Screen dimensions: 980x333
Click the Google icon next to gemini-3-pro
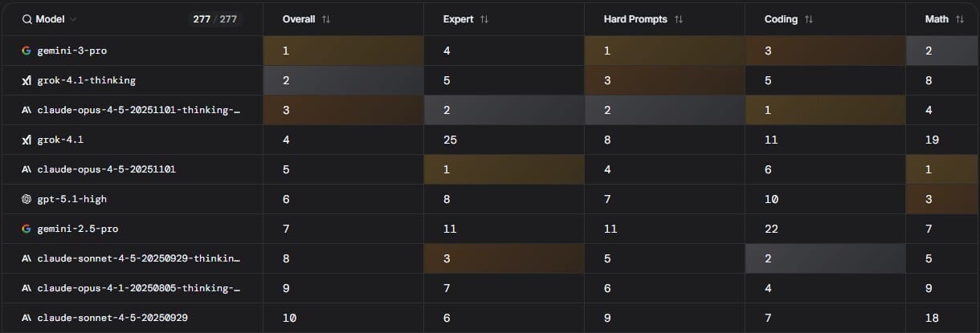coord(27,51)
